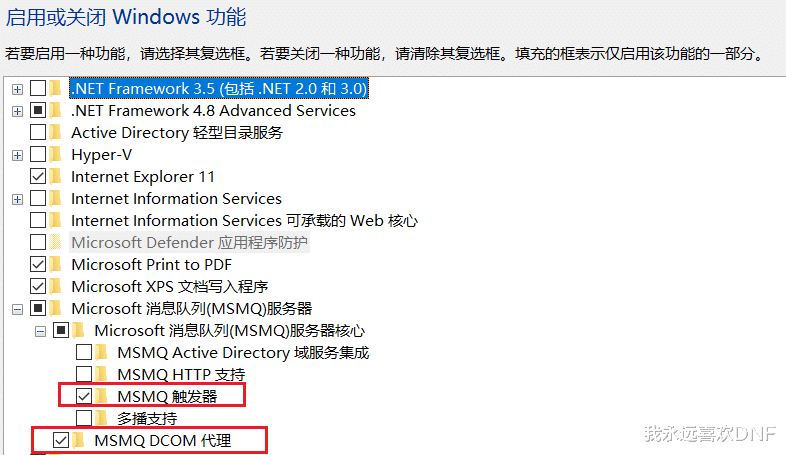The image size is (786, 455).
Task: Click folder icon beside MSMQ DCOM 代理
Action: 79,440
